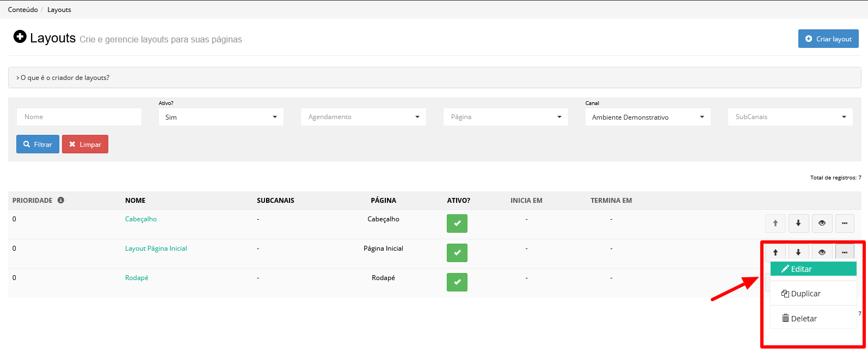Expand 'O que é o criador de layouts?'
Screen dimensions: 868x354
coord(435,78)
